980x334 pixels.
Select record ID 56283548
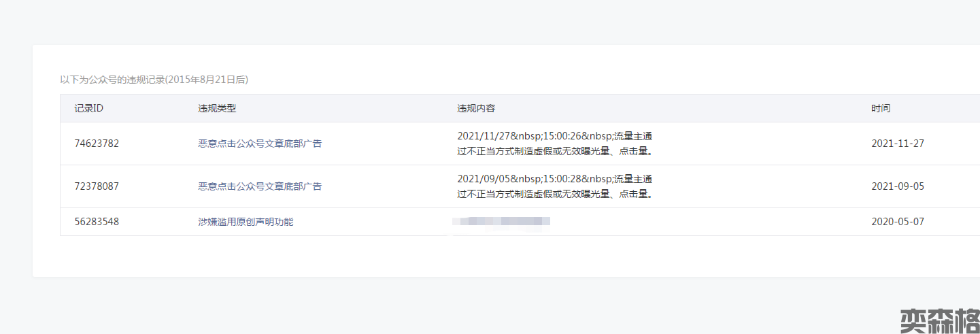click(x=97, y=222)
